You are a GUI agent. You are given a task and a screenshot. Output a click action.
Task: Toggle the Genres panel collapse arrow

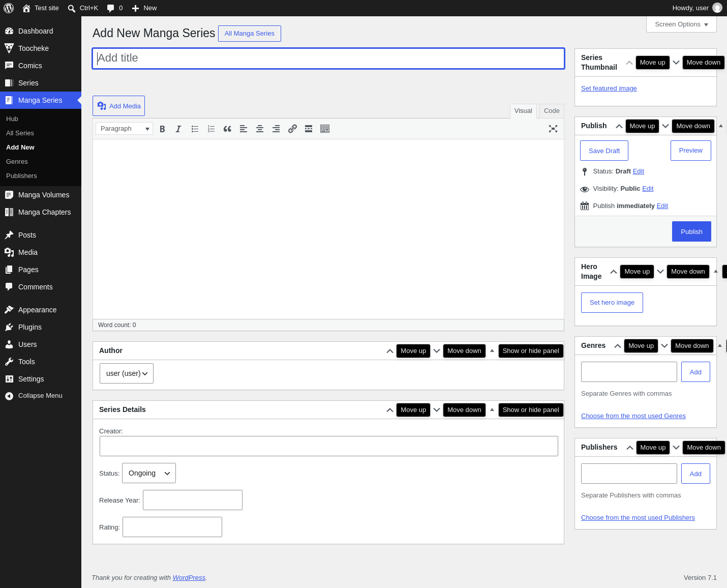click(x=720, y=346)
